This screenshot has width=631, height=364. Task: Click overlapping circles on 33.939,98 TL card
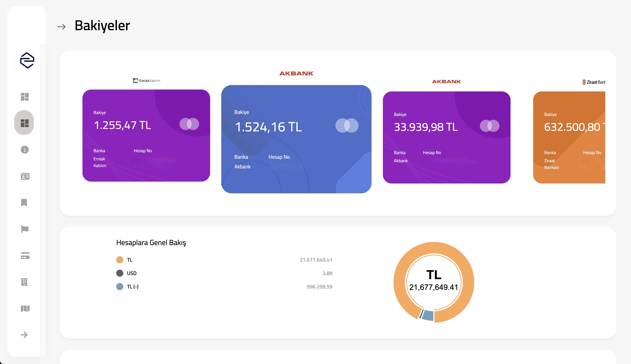point(489,126)
